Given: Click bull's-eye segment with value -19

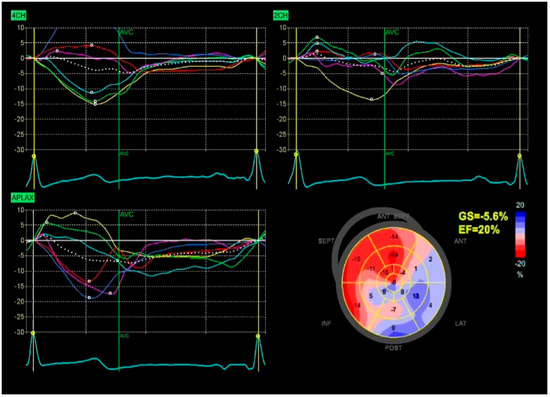Looking at the screenshot, I should tap(394, 255).
